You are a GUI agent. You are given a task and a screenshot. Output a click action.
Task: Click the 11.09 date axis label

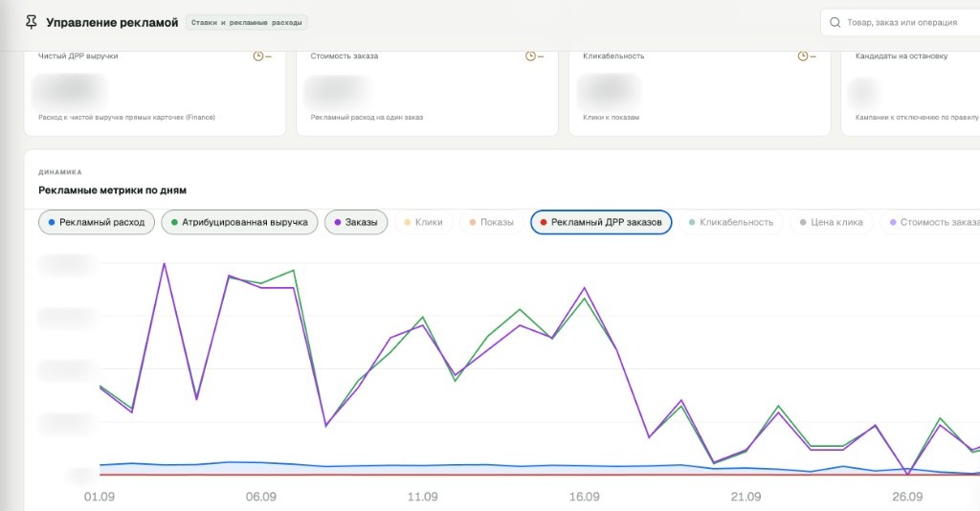point(422,498)
